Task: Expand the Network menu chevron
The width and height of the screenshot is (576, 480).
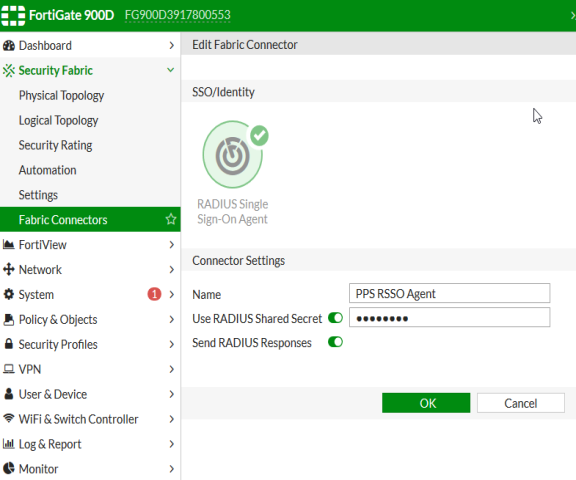Action: [172, 270]
